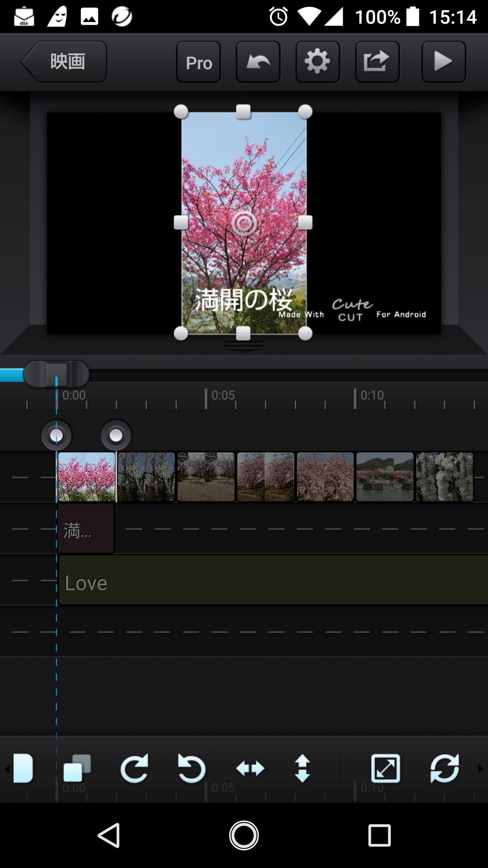488x868 pixels.
Task: Tap the undo arrow in top toolbar
Action: tap(258, 62)
